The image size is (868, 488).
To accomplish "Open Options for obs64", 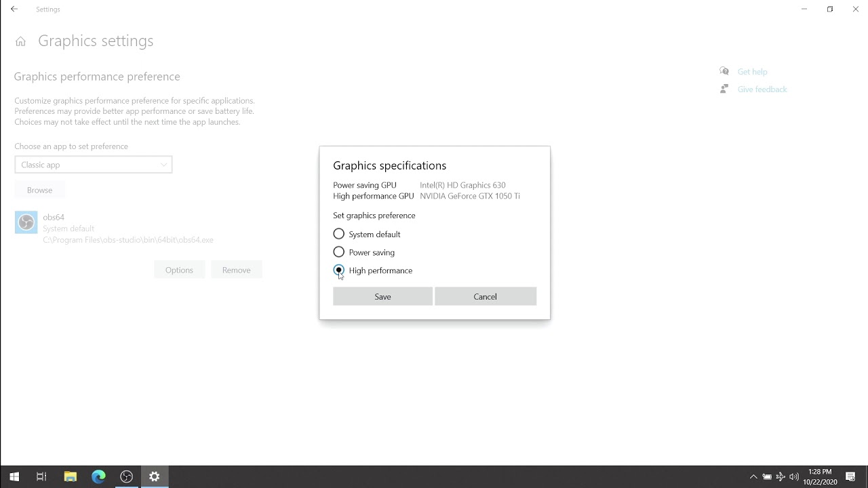I will coord(179,270).
